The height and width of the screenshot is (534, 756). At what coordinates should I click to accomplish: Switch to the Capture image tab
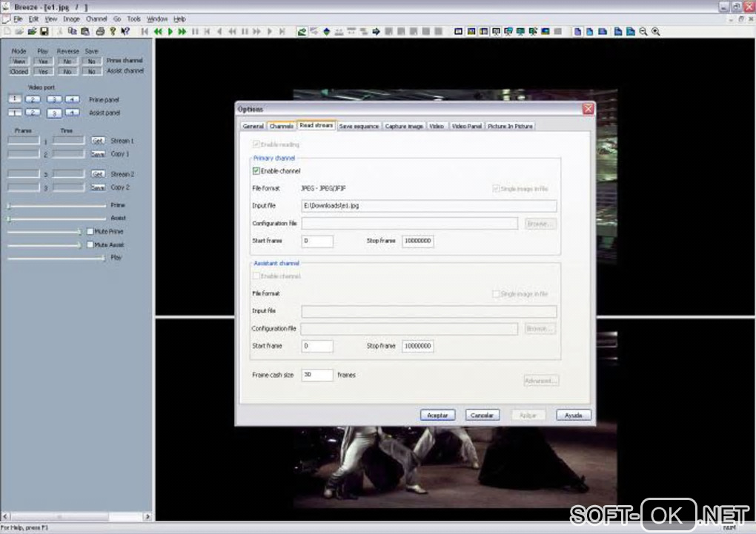404,126
